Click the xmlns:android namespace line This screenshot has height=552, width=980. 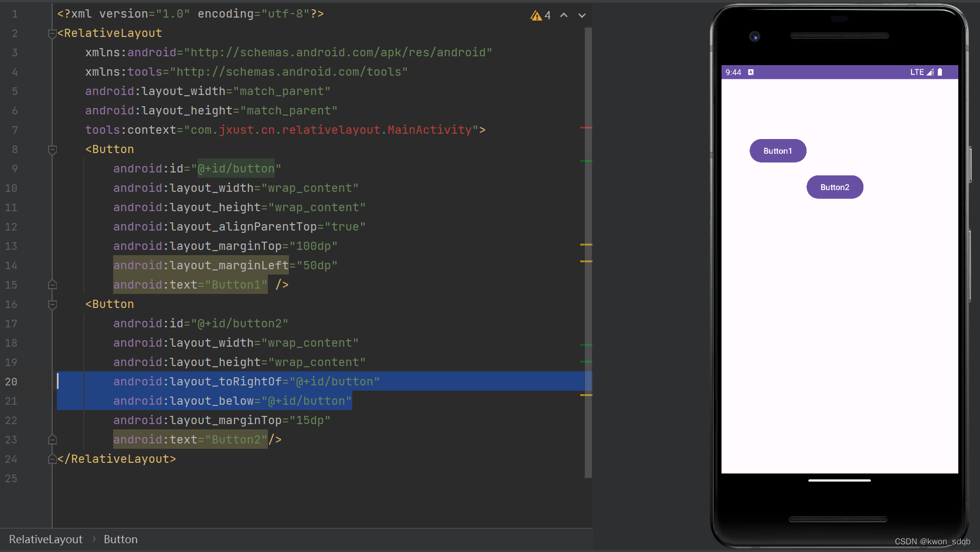288,53
